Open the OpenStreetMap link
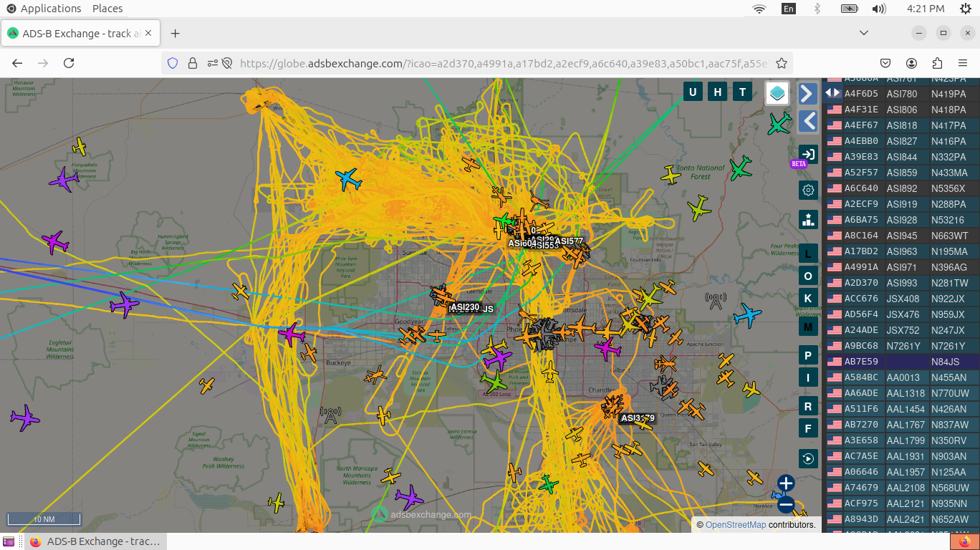Viewport: 980px width, 550px height. pyautogui.click(x=736, y=525)
